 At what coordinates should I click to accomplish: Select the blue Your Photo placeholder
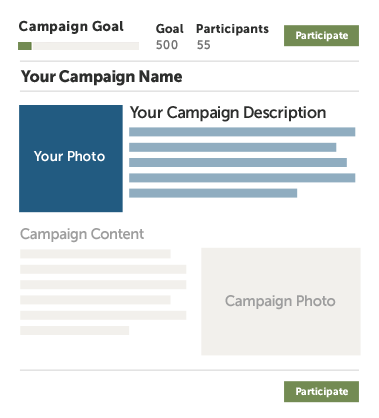tap(71, 158)
